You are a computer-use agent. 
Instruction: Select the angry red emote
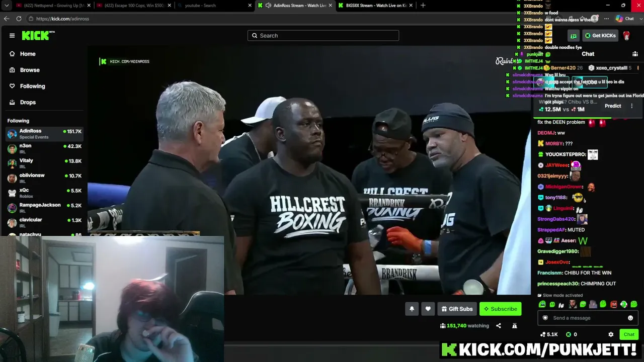point(613,304)
